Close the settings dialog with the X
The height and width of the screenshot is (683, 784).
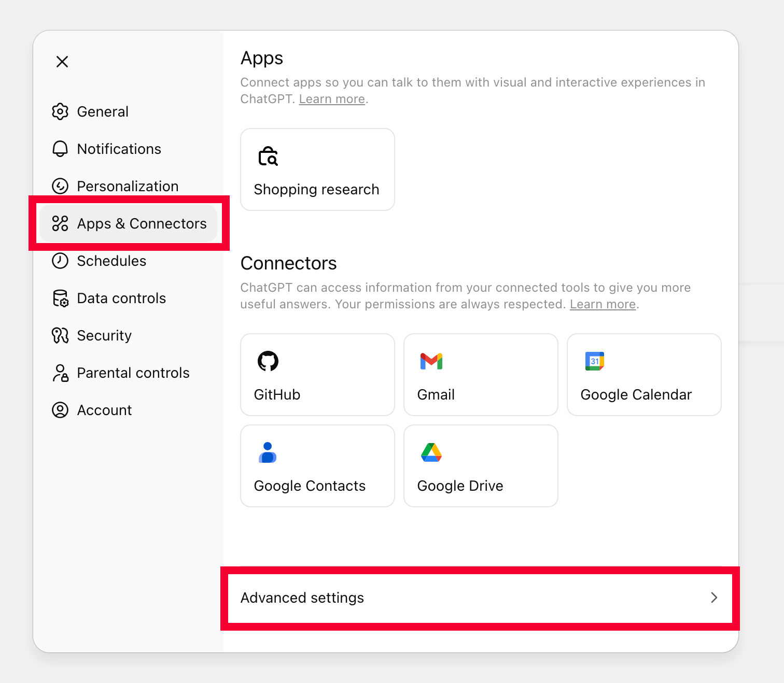[62, 62]
